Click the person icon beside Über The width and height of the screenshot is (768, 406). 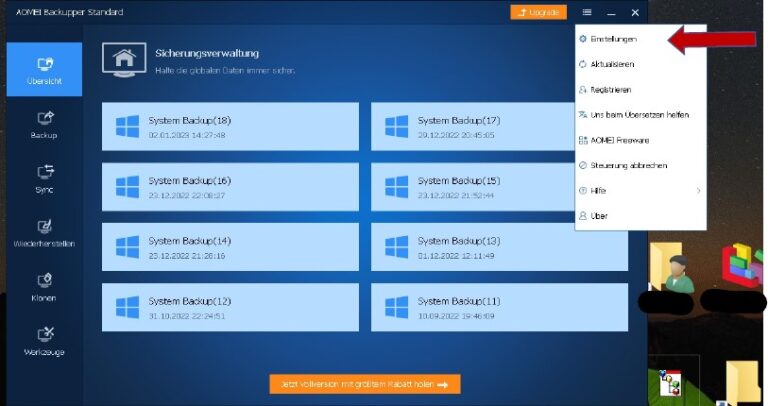click(x=583, y=216)
